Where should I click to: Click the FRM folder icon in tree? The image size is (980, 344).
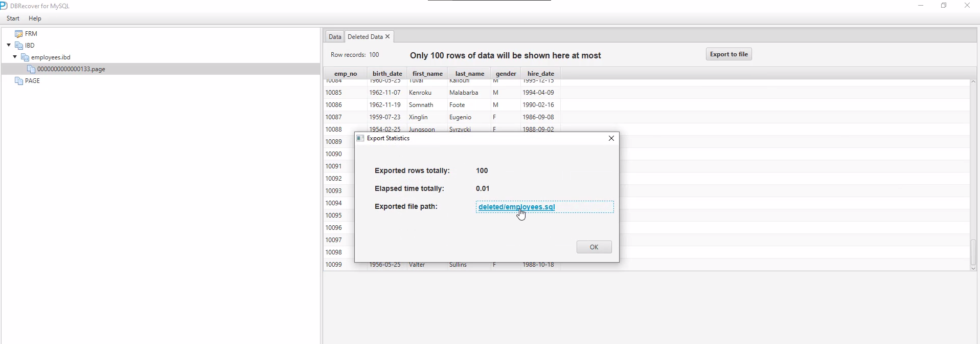coord(19,34)
